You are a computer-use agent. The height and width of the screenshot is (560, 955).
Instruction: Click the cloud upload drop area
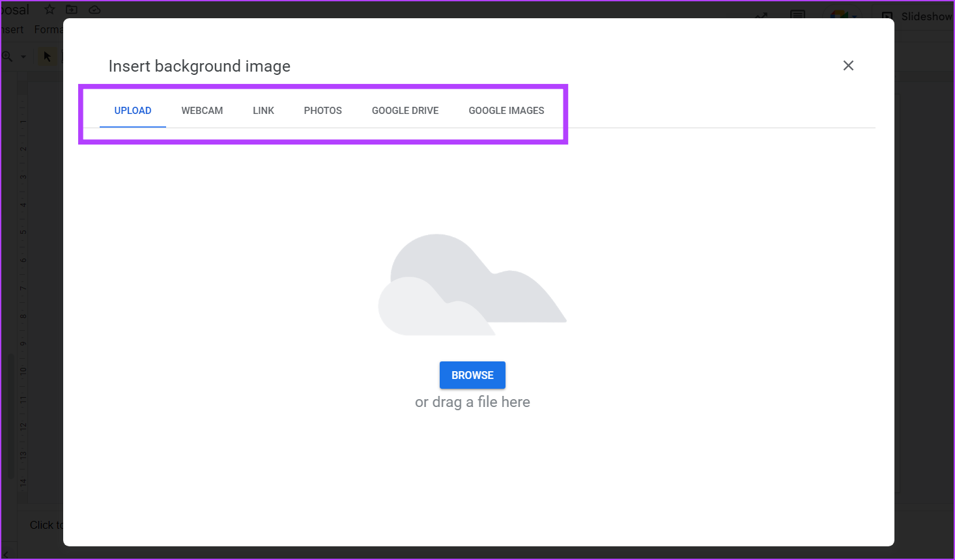[x=472, y=285]
